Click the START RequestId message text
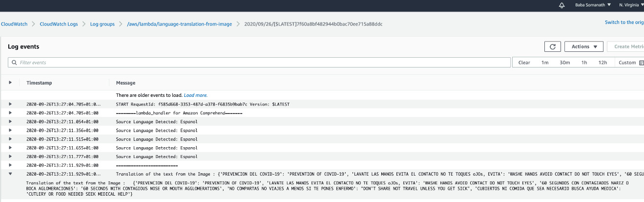644x202 pixels. pyautogui.click(x=203, y=104)
